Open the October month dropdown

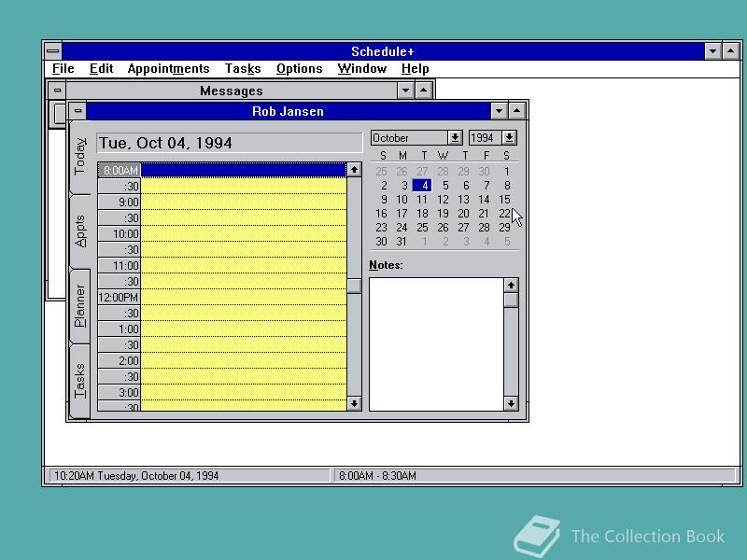(455, 137)
